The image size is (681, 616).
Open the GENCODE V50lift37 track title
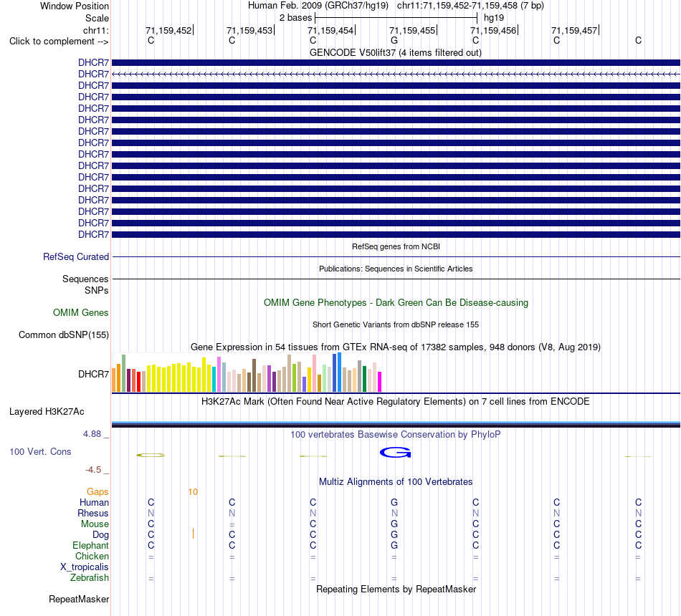pos(396,52)
